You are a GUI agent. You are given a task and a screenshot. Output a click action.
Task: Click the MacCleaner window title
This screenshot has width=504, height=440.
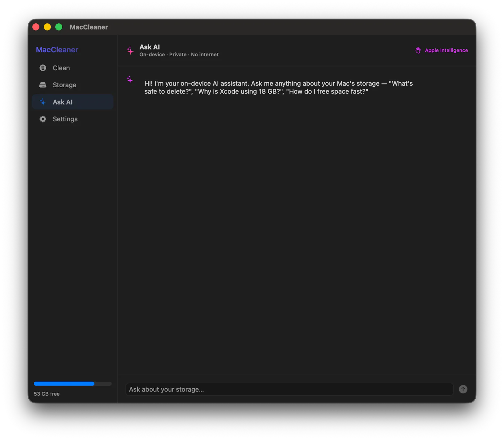89,27
